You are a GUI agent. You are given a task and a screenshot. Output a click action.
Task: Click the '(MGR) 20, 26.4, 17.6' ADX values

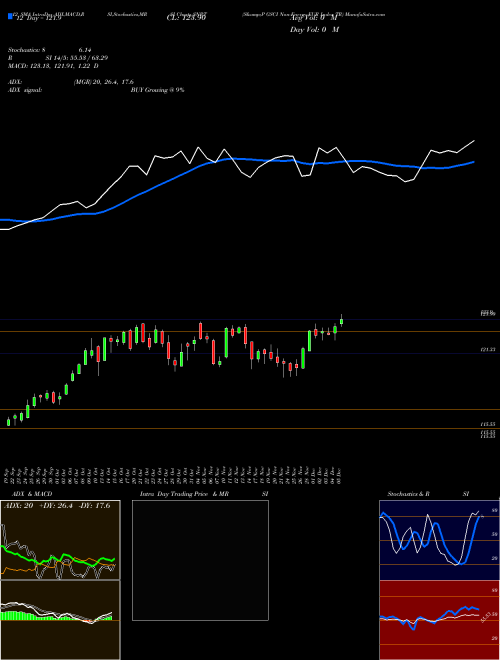point(104,82)
